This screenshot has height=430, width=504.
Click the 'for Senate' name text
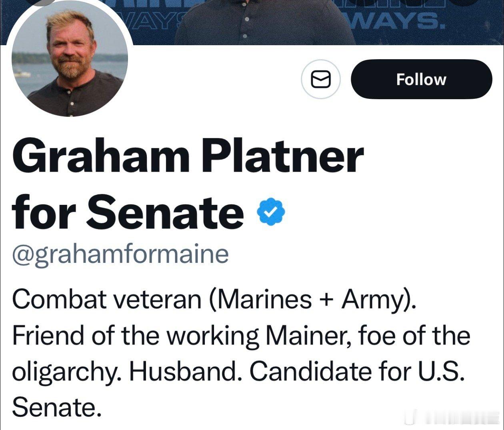click(128, 212)
